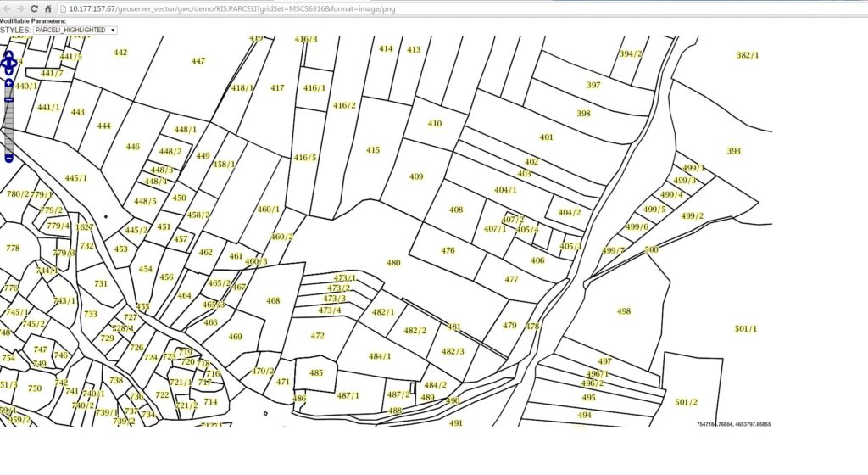Zoom out using the bottom minus button
Image resolution: width=868 pixels, height=475 pixels.
8,158
